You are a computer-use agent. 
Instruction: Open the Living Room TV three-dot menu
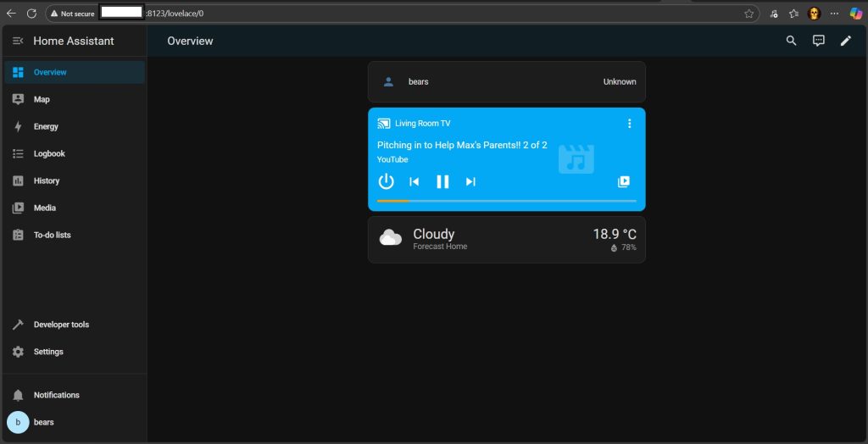click(x=629, y=124)
